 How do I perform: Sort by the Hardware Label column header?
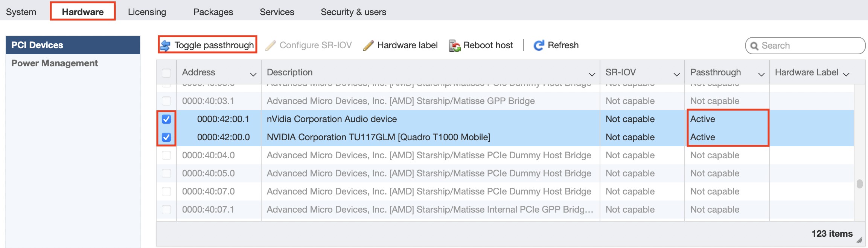coord(807,72)
